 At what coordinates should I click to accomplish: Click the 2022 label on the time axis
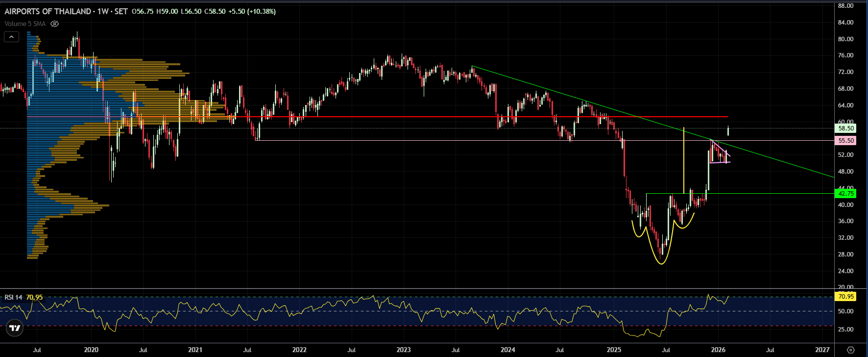[299, 350]
